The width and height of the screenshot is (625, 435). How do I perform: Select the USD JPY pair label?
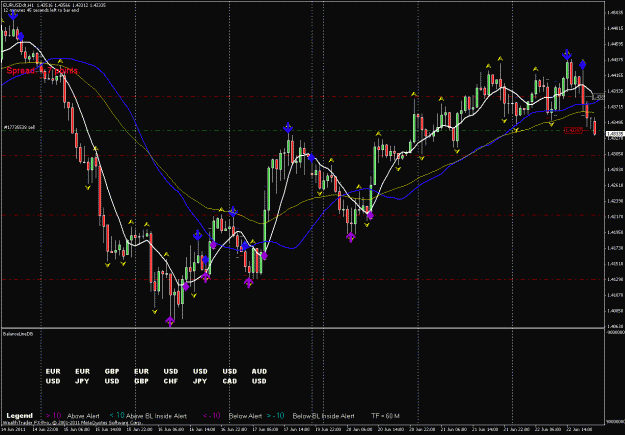200,376
